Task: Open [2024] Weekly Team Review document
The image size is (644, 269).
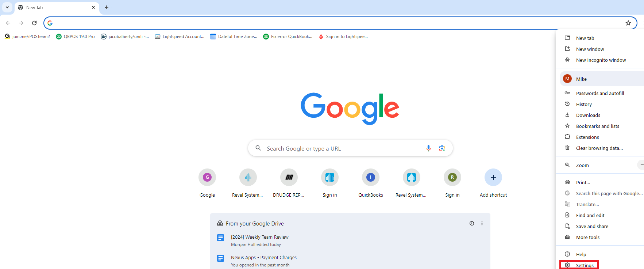Action: (259, 237)
